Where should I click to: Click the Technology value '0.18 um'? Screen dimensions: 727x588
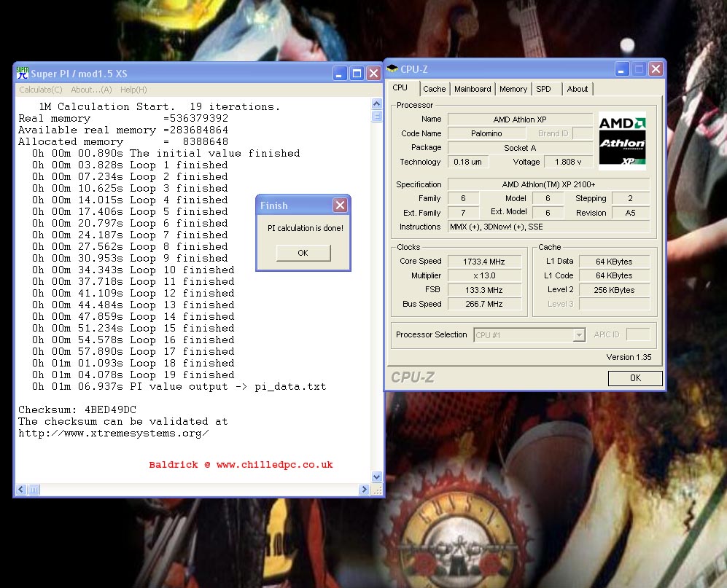(x=468, y=162)
